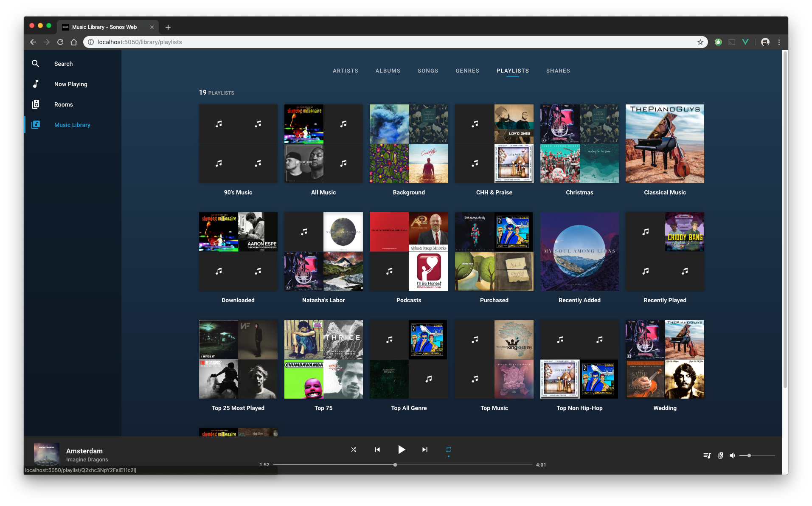Image resolution: width=812 pixels, height=506 pixels.
Task: Click the Rooms speaker icon
Action: click(x=36, y=104)
